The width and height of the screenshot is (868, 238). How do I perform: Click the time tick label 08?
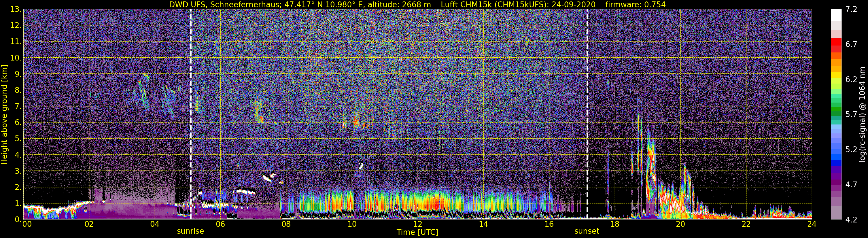(x=286, y=224)
